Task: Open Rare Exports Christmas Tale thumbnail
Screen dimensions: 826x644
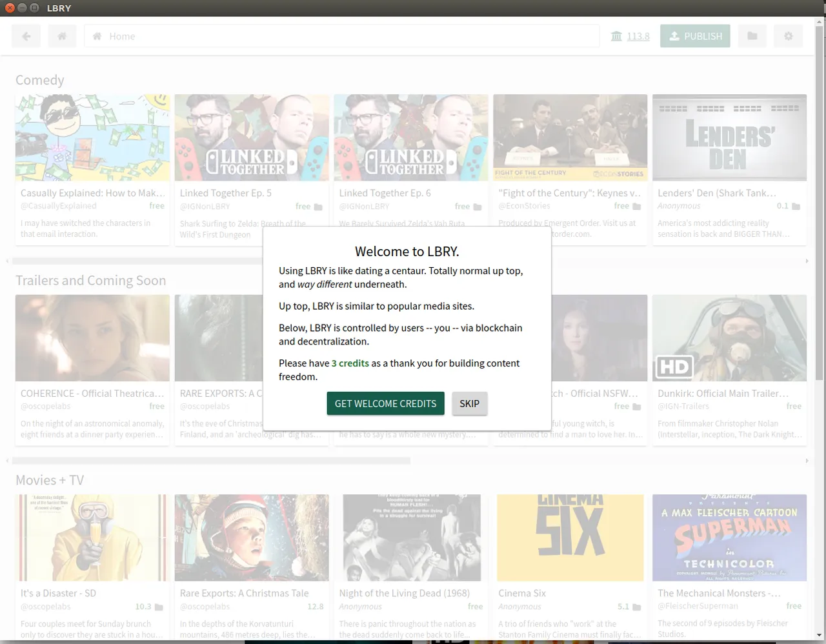Action: [x=252, y=538]
